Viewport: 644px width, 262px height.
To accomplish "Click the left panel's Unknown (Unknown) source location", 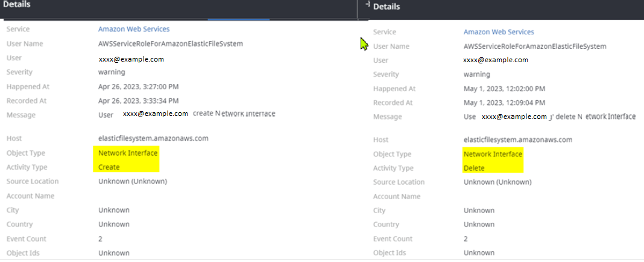I will (x=133, y=181).
